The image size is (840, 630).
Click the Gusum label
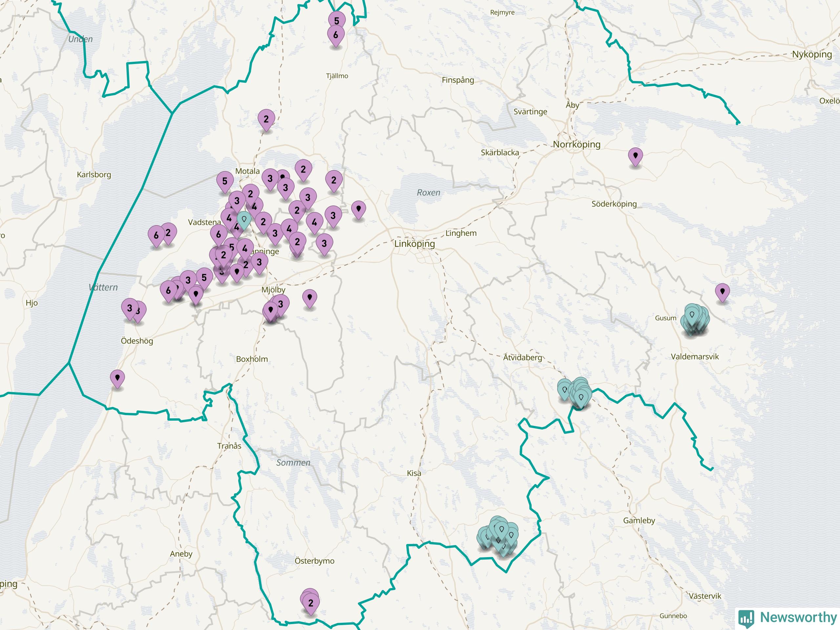[665, 318]
